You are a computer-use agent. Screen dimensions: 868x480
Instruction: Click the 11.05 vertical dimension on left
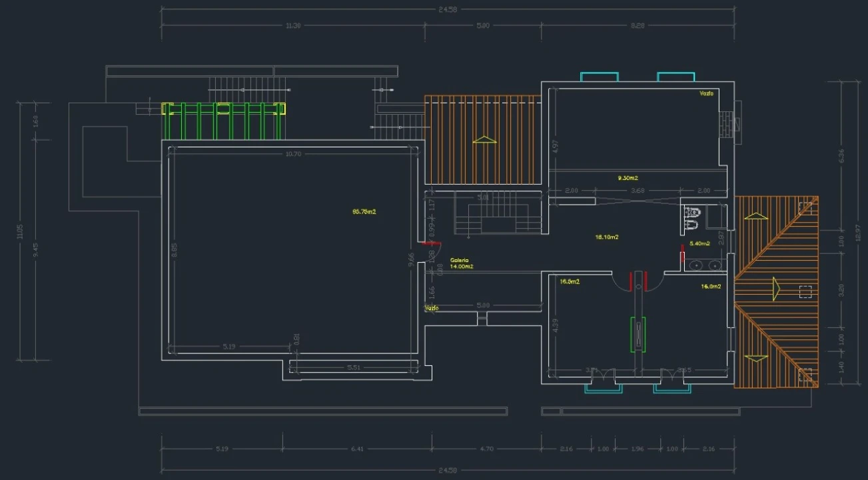(x=20, y=231)
